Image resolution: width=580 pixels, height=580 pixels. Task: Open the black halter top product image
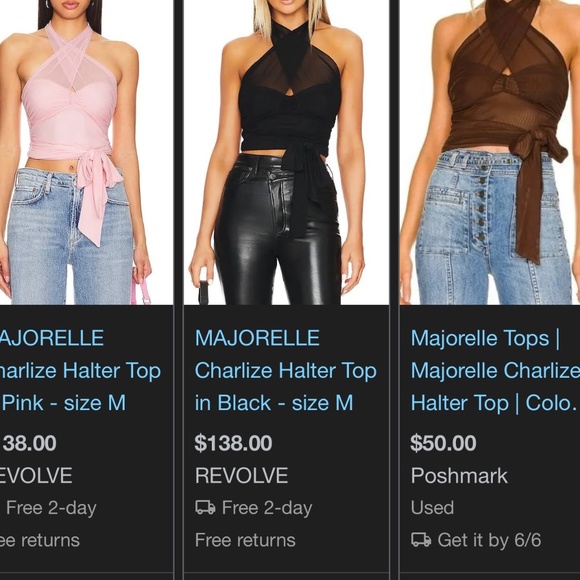pos(286,152)
